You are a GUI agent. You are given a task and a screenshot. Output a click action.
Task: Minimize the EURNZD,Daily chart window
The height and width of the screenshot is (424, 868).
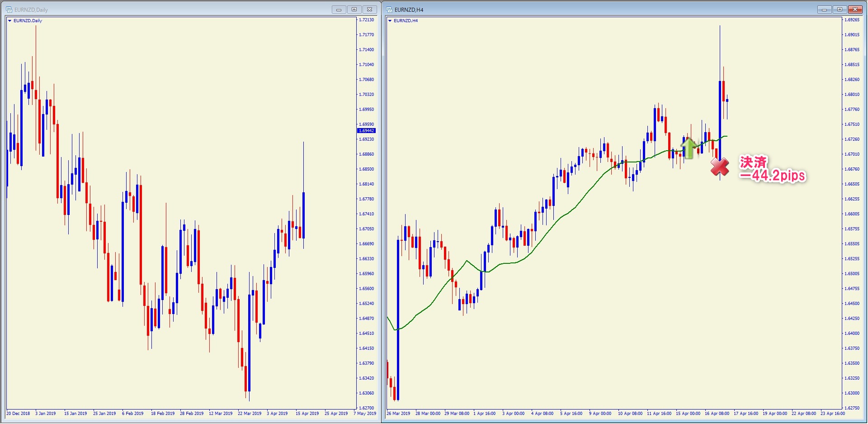[x=339, y=10]
